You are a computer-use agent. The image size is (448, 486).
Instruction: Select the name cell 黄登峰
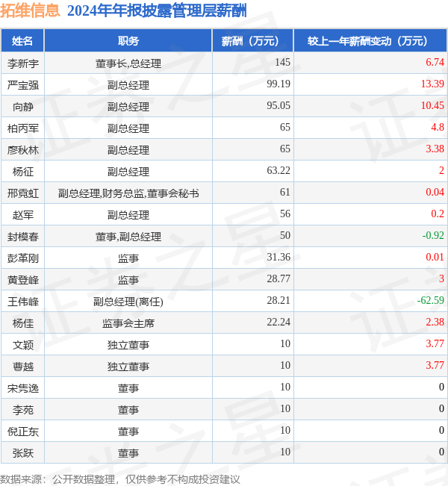pyautogui.click(x=23, y=280)
